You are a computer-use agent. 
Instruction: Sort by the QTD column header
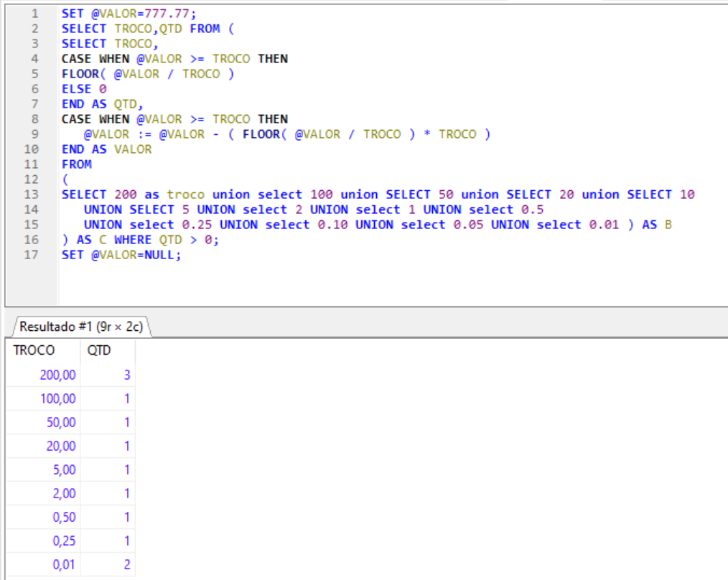pyautogui.click(x=101, y=350)
